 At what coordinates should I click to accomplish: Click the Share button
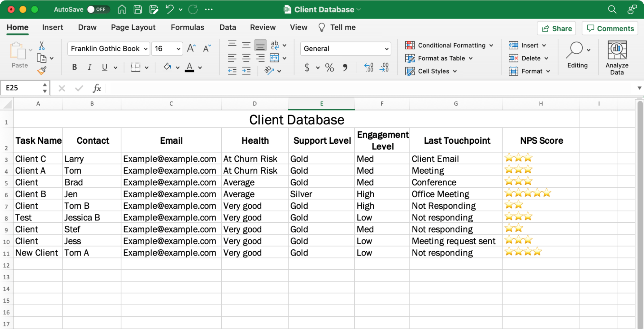point(556,28)
